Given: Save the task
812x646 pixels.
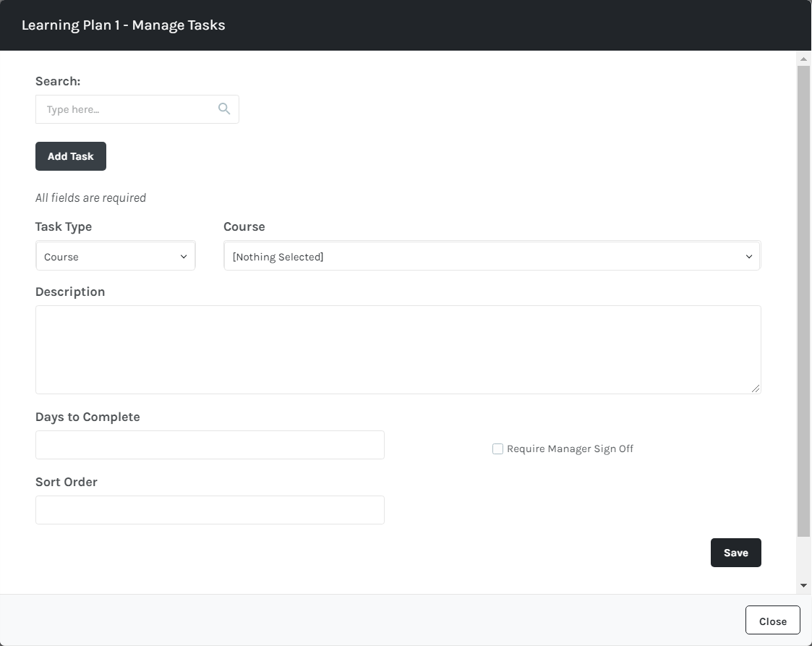Looking at the screenshot, I should 736,553.
